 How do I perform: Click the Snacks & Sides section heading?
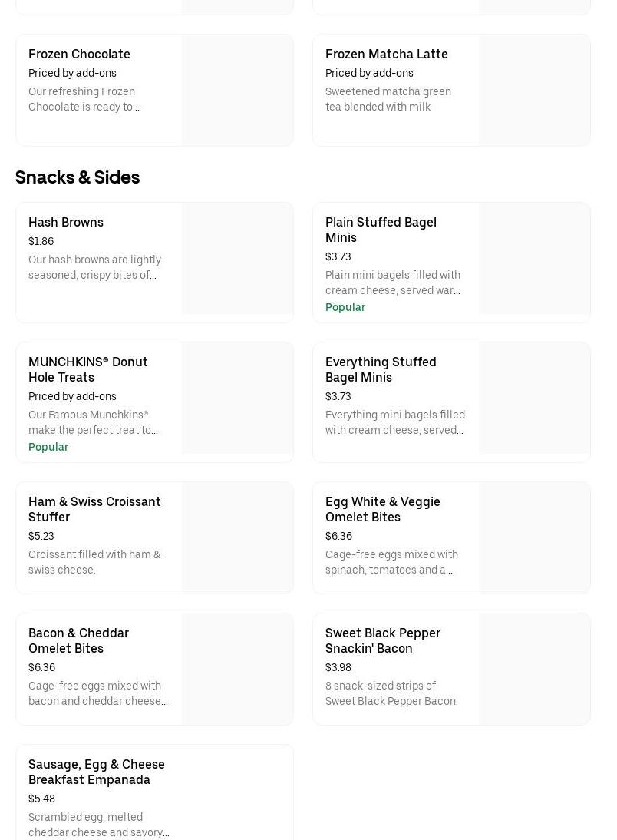78,177
